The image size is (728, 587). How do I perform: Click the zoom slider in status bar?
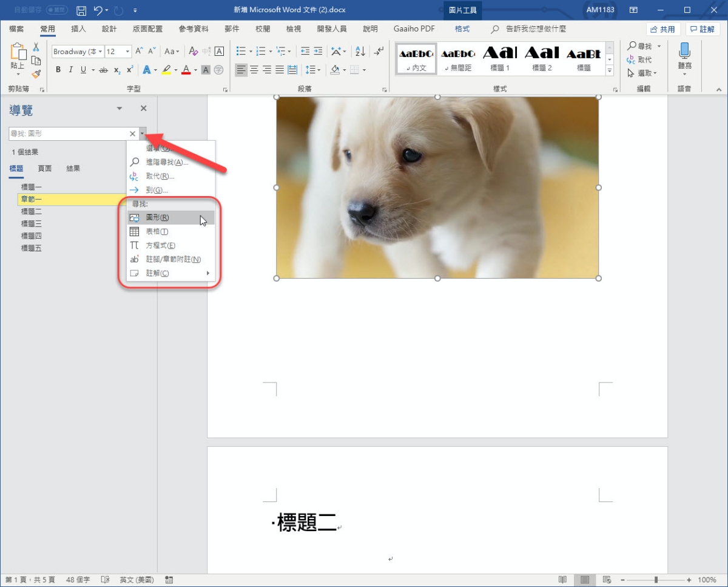pos(656,580)
